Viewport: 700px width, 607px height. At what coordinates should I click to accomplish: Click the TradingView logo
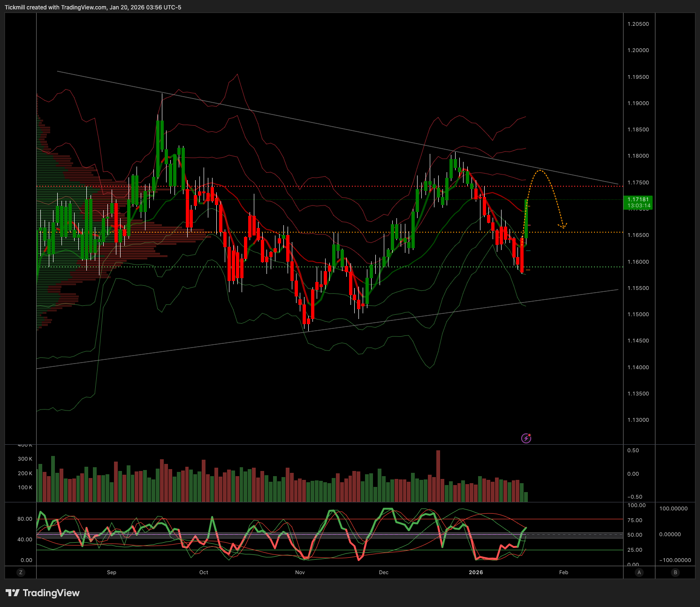tap(43, 593)
